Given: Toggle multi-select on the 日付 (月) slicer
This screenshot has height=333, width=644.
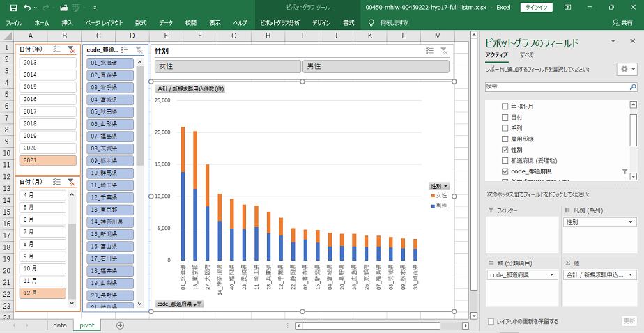Looking at the screenshot, I should [57, 182].
